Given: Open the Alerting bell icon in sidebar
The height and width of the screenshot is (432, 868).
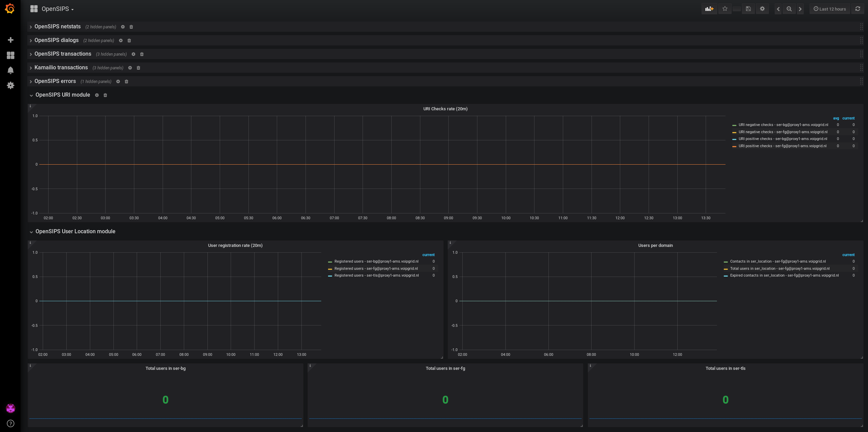Looking at the screenshot, I should point(11,70).
